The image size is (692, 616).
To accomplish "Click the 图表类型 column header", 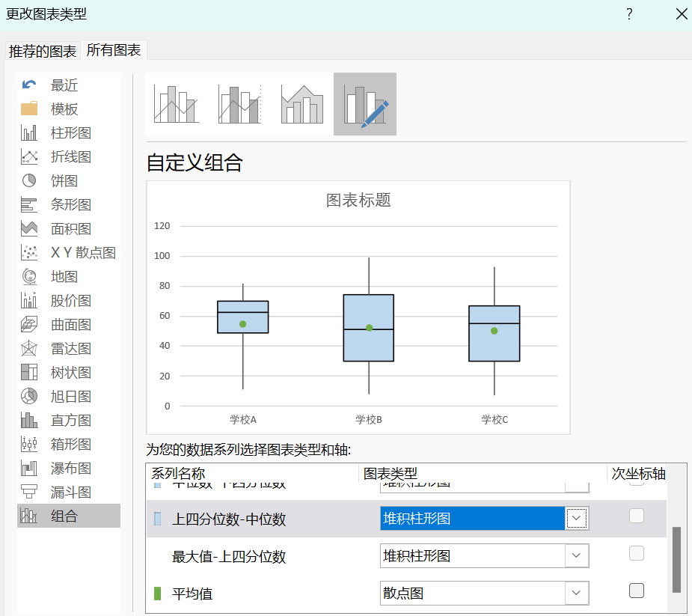I will point(390,473).
